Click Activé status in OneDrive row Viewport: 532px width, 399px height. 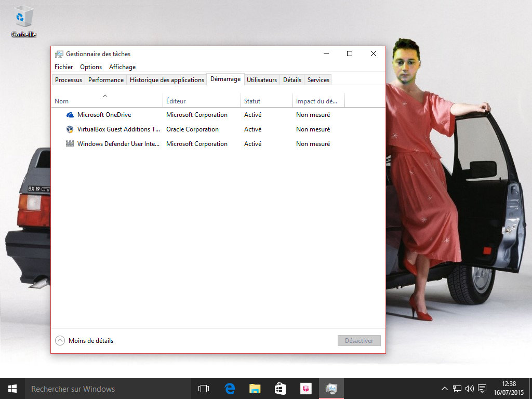(x=253, y=115)
